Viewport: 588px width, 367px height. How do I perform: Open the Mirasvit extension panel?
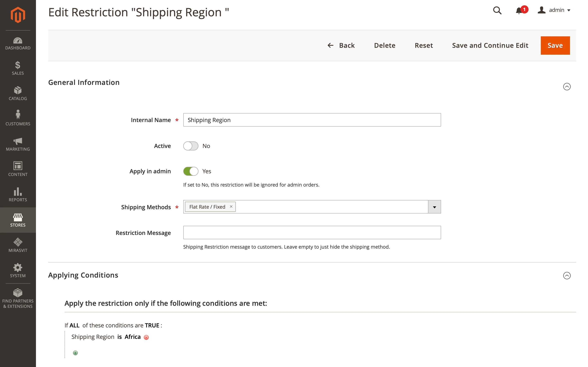[18, 245]
